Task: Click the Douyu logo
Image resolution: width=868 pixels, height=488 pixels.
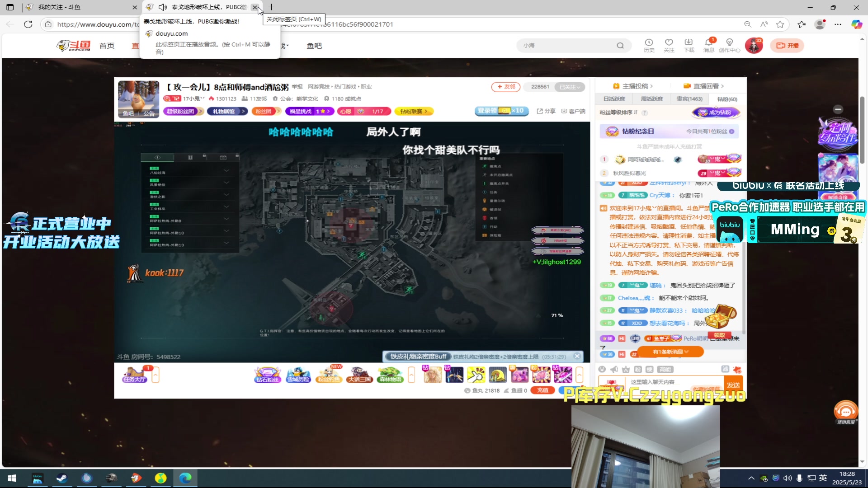Action: 74,46
